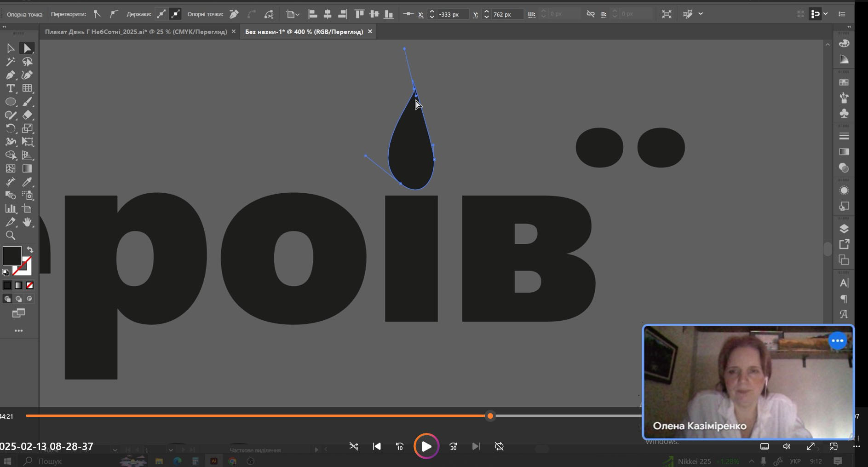The height and width of the screenshot is (467, 868).
Task: Click the Eraser tool
Action: point(27,115)
